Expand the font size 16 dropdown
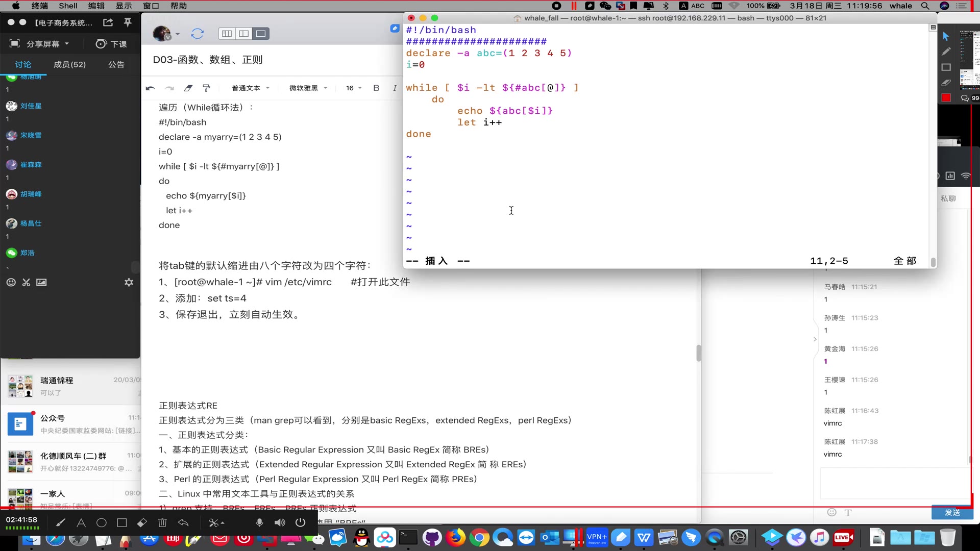Screen dimensions: 980x551 click(353, 88)
